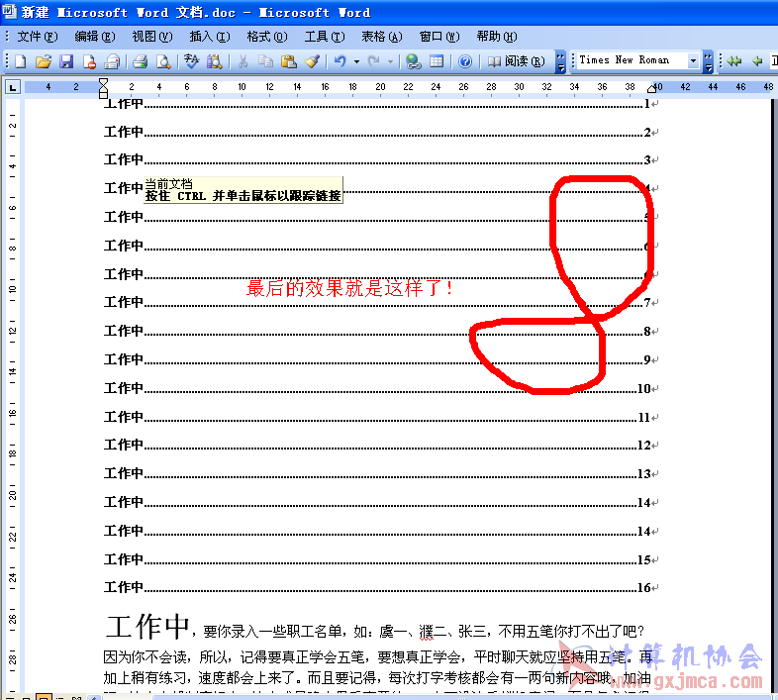
Task: Open the Times New Roman font dropdown
Action: (693, 61)
